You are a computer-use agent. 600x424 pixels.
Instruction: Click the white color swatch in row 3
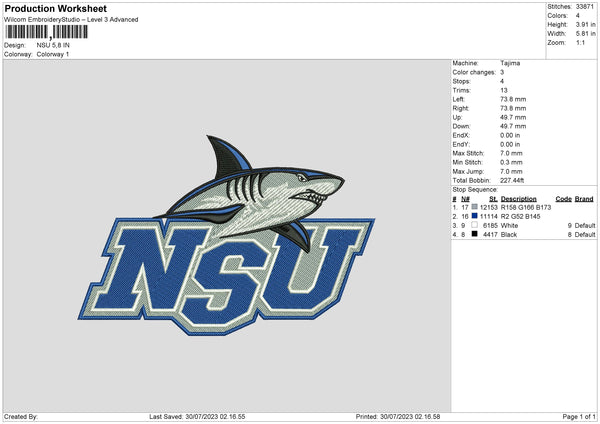click(474, 225)
